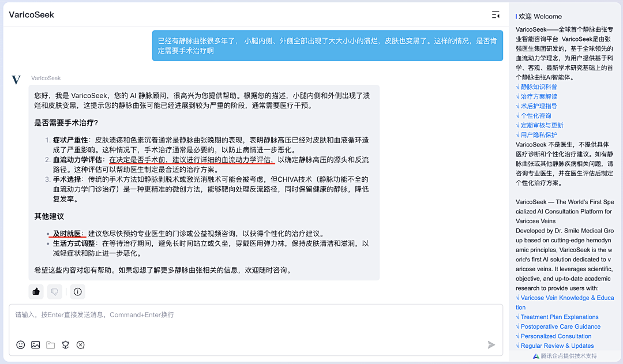Open the folder file upload icon
This screenshot has width=623, height=364.
click(x=50, y=344)
